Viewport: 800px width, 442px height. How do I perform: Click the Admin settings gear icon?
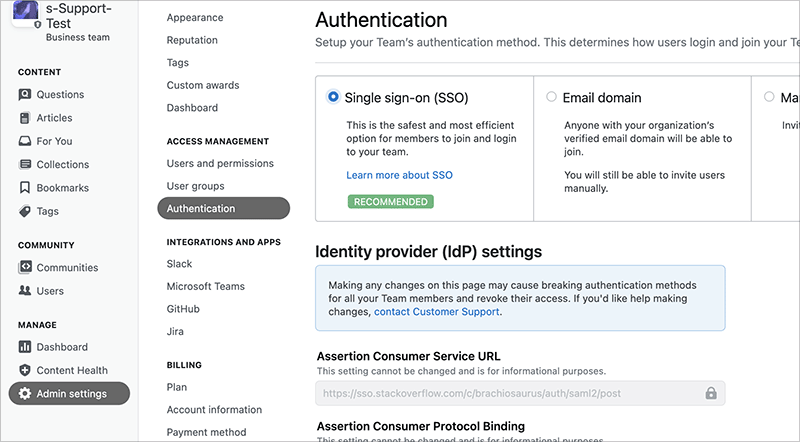[x=25, y=394]
